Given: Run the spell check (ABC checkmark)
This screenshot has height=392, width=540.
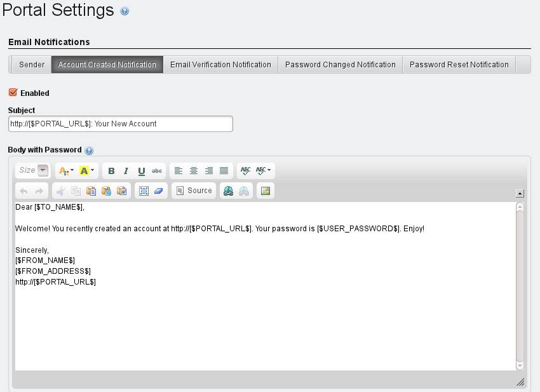Looking at the screenshot, I should coord(246,170).
